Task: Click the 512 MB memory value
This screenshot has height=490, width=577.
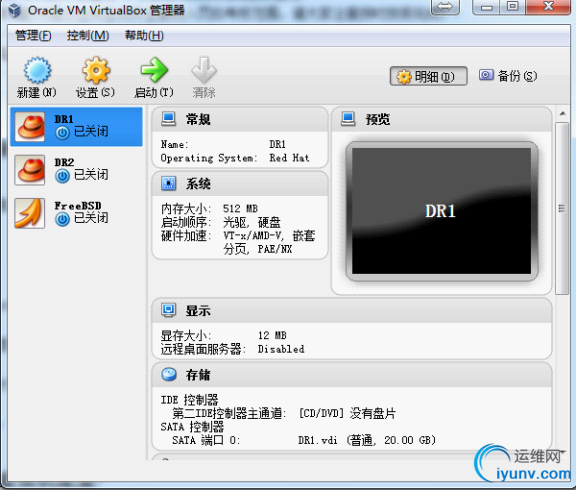Action: tap(240, 209)
